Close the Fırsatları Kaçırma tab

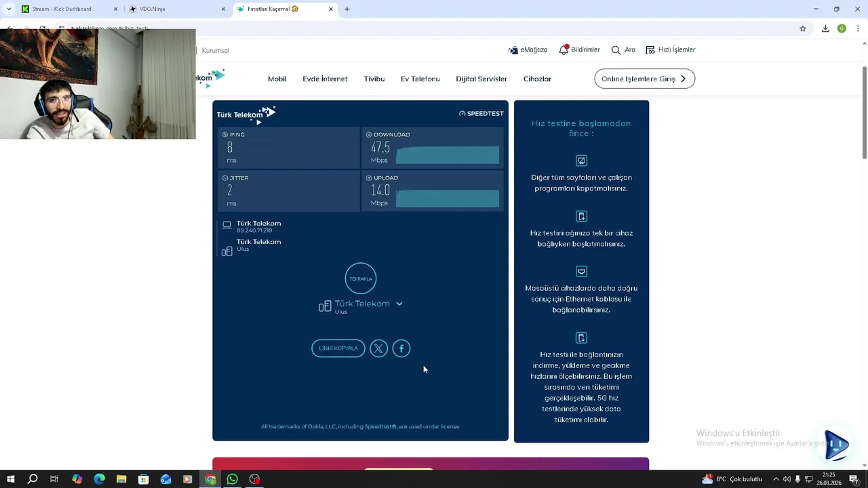click(331, 9)
